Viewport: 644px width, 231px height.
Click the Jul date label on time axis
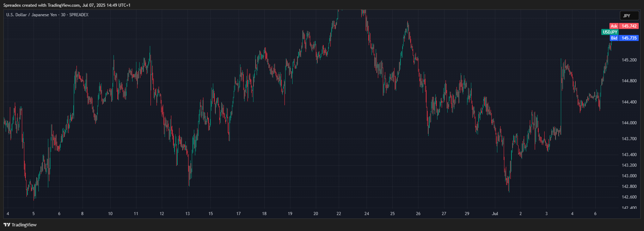click(x=495, y=214)
